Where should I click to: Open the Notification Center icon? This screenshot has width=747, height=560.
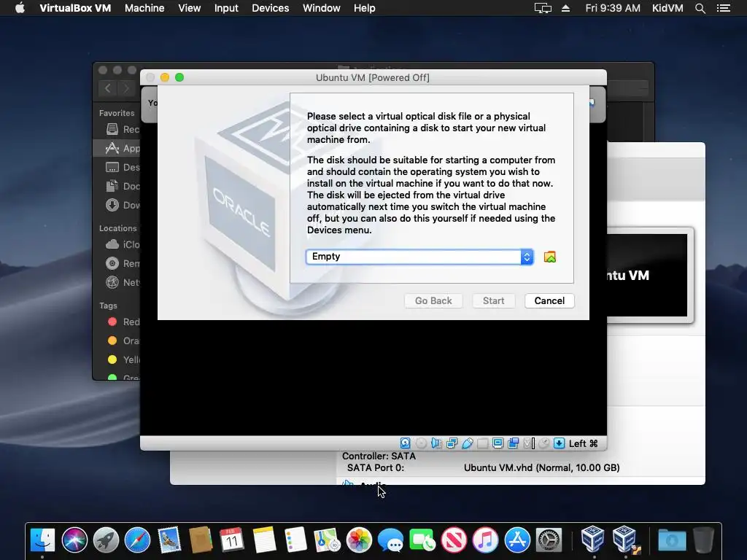(x=724, y=8)
